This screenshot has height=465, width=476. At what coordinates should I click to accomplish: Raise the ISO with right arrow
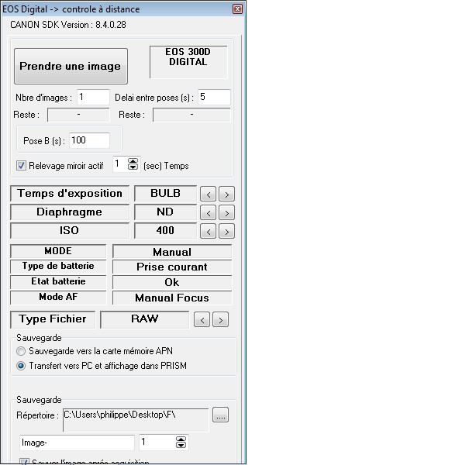pos(226,231)
